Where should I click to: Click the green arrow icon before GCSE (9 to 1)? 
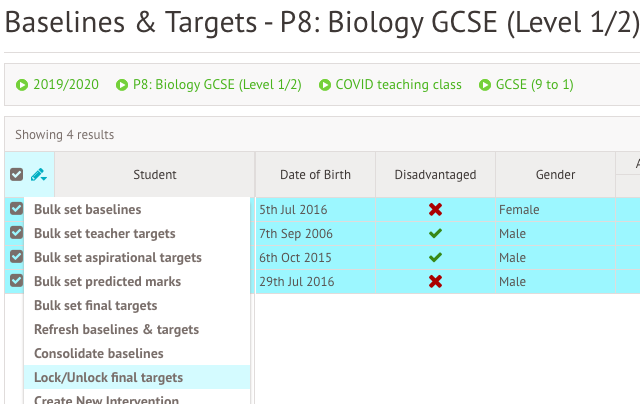click(484, 85)
